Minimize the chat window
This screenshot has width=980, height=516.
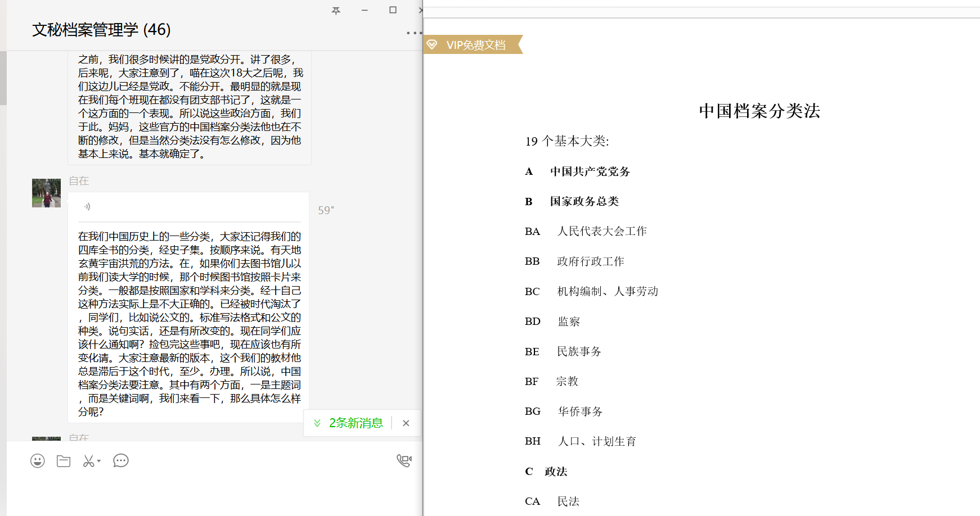[x=365, y=10]
